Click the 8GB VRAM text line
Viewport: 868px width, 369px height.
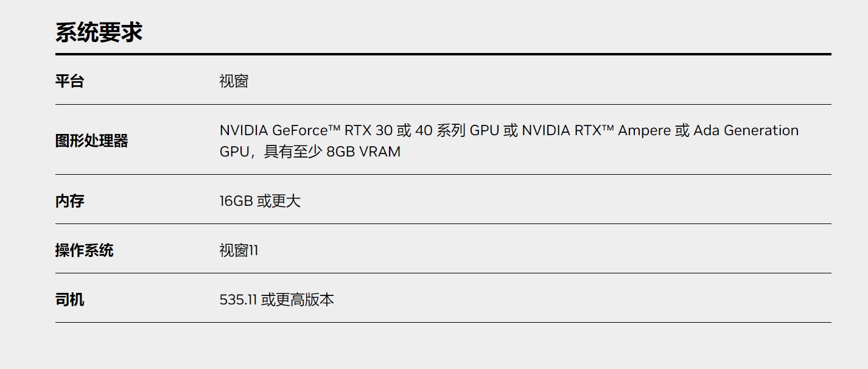coord(310,152)
